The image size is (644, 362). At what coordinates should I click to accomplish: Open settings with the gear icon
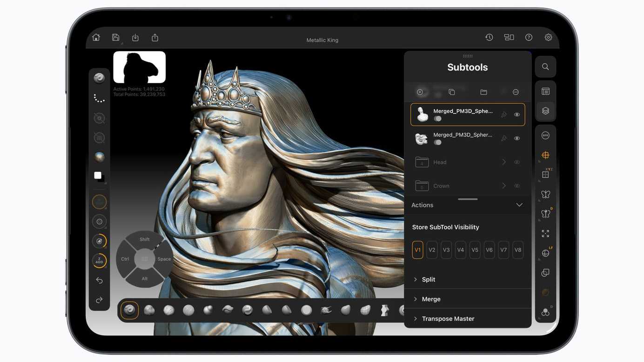click(549, 38)
